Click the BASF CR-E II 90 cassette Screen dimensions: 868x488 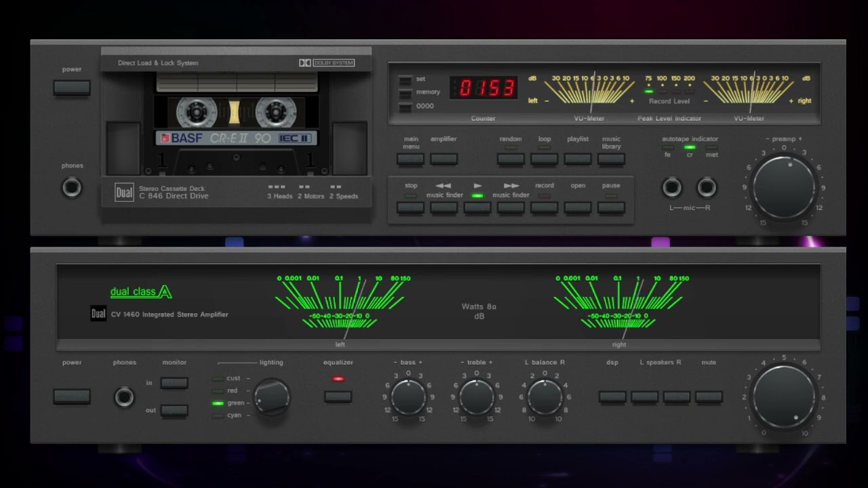click(236, 123)
